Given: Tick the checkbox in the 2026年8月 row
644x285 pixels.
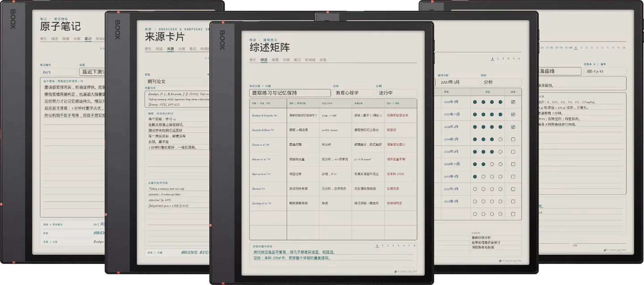Looking at the screenshot, I should click(513, 152).
